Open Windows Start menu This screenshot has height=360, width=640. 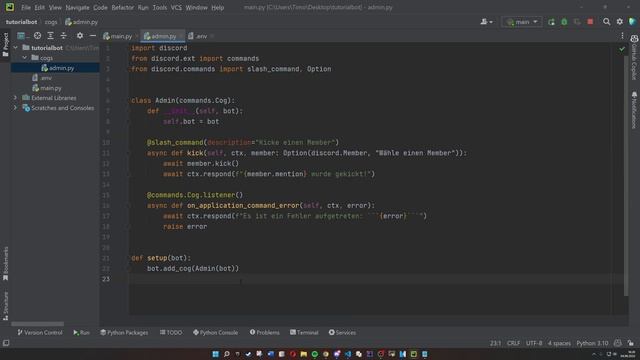[216, 354]
